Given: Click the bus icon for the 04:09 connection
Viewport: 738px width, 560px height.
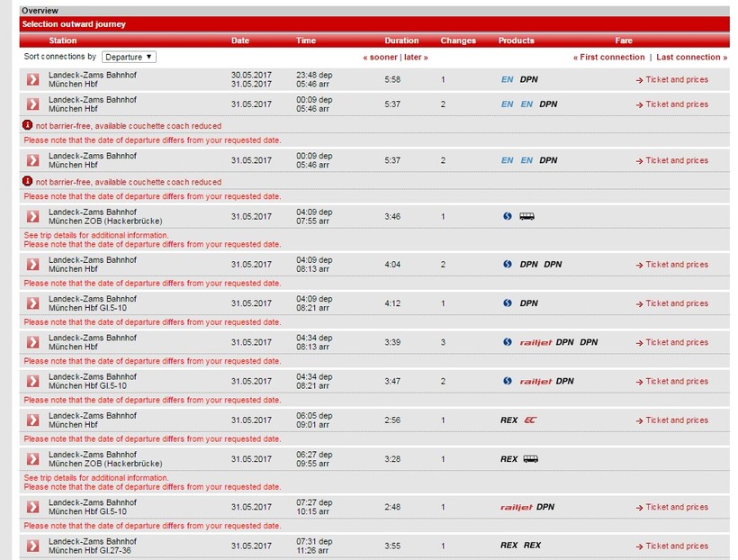Looking at the screenshot, I should pyautogui.click(x=527, y=217).
